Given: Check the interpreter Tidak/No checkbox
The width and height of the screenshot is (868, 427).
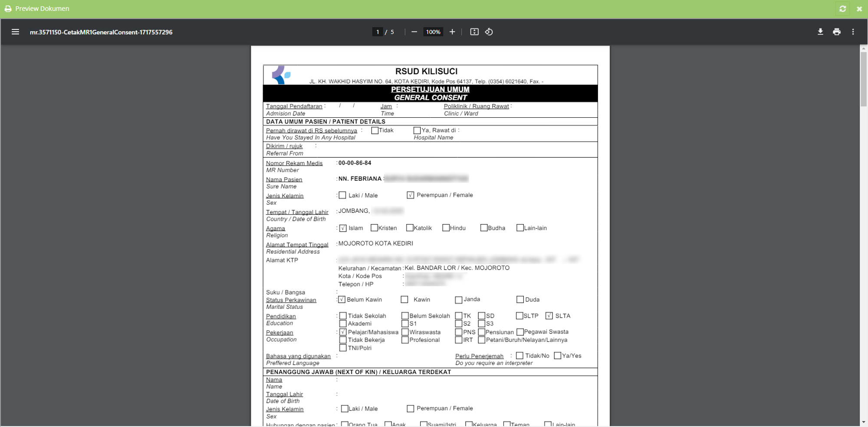Looking at the screenshot, I should click(x=519, y=356).
